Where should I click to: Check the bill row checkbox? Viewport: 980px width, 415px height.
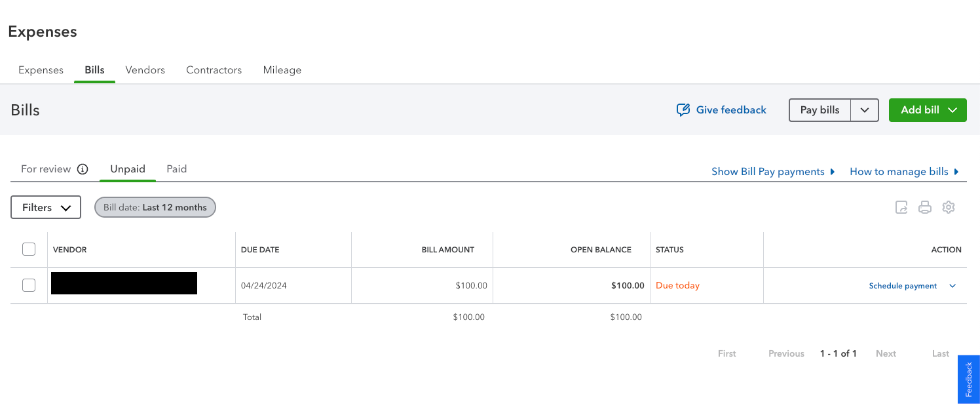29,285
